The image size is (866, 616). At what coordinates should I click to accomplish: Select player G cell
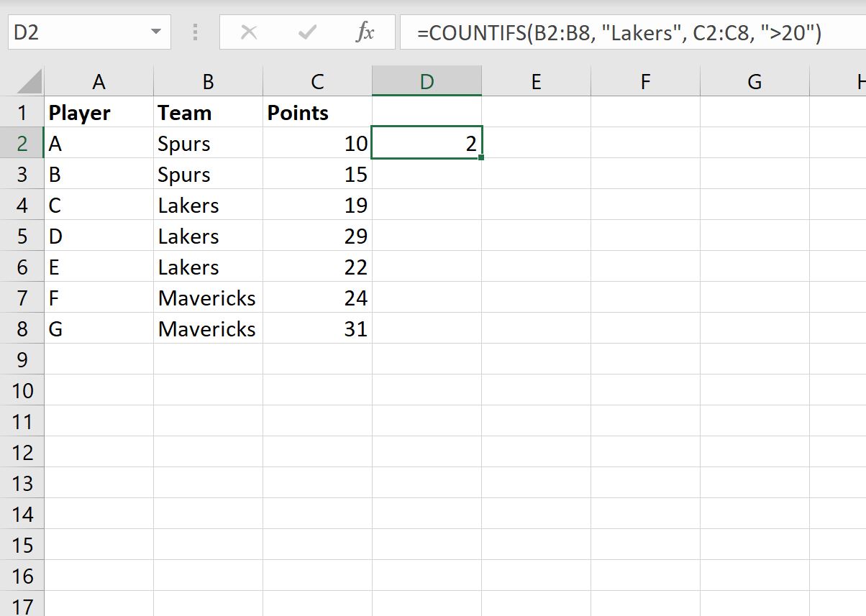(99, 328)
